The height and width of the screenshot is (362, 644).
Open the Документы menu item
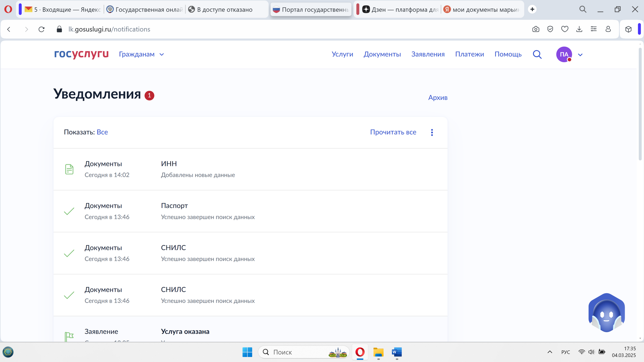(x=382, y=54)
